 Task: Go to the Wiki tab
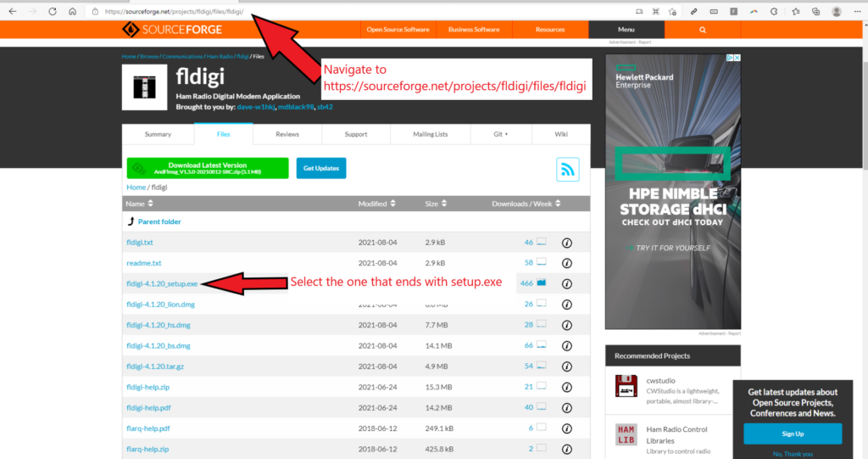pos(561,134)
